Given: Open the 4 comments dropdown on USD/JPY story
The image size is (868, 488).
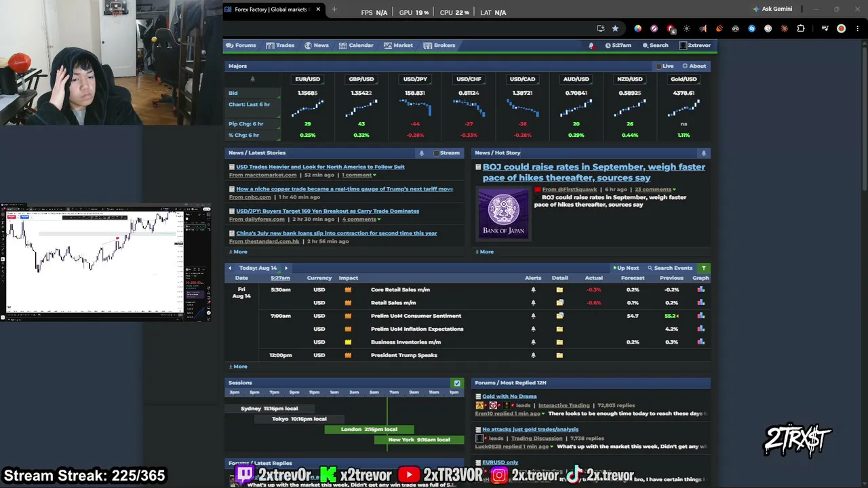Looking at the screenshot, I should (361, 220).
